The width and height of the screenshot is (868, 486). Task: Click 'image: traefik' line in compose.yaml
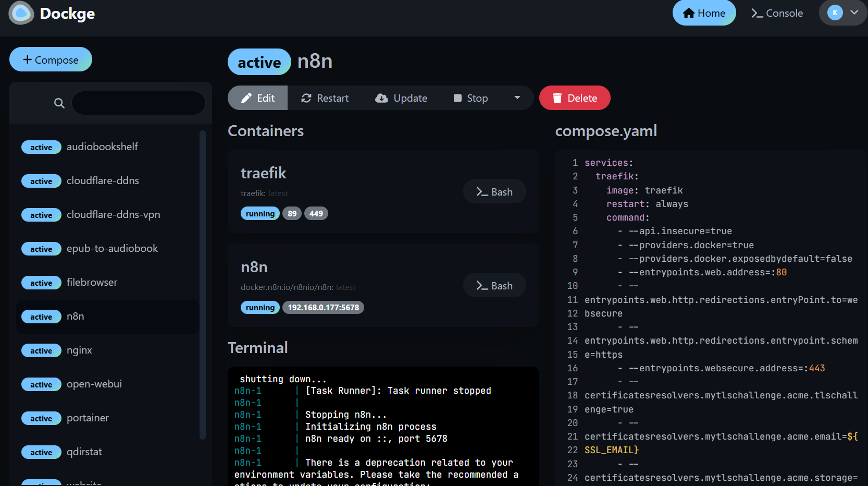[x=644, y=190]
